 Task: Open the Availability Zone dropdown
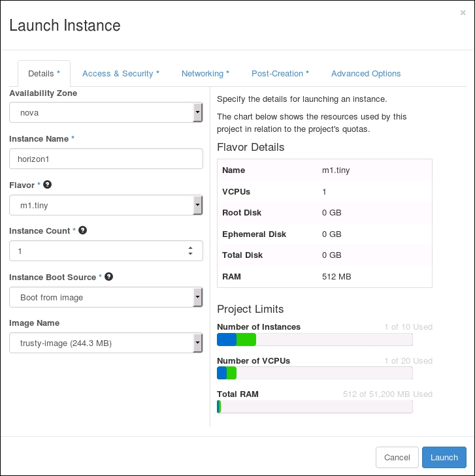point(106,112)
